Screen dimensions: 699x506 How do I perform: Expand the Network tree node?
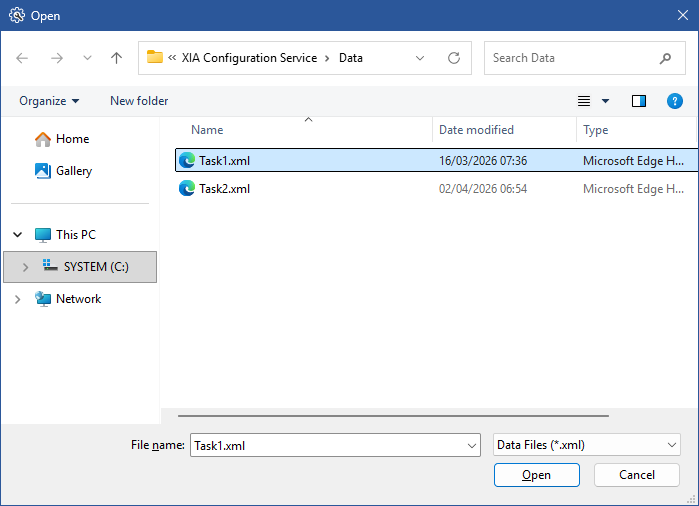17,299
